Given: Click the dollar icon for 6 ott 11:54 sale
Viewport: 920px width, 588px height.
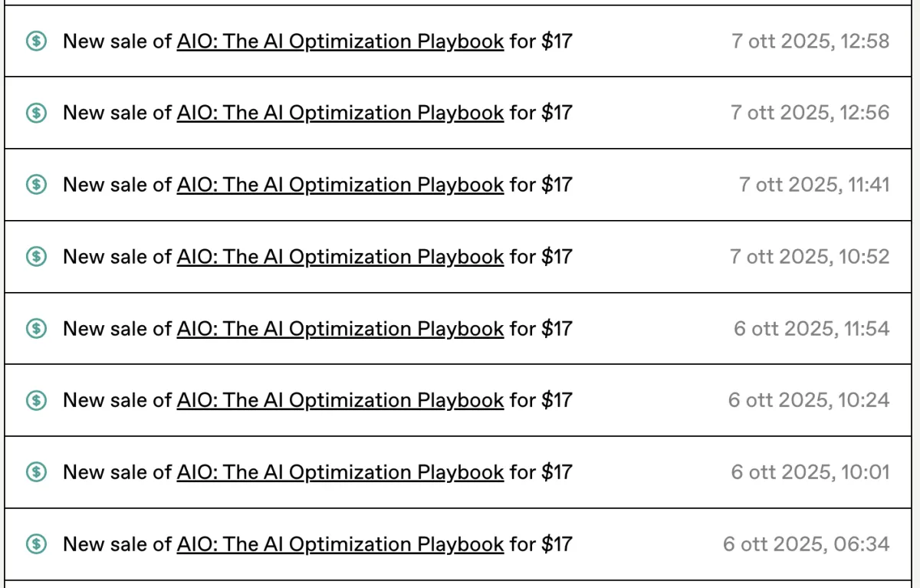Looking at the screenshot, I should (36, 329).
